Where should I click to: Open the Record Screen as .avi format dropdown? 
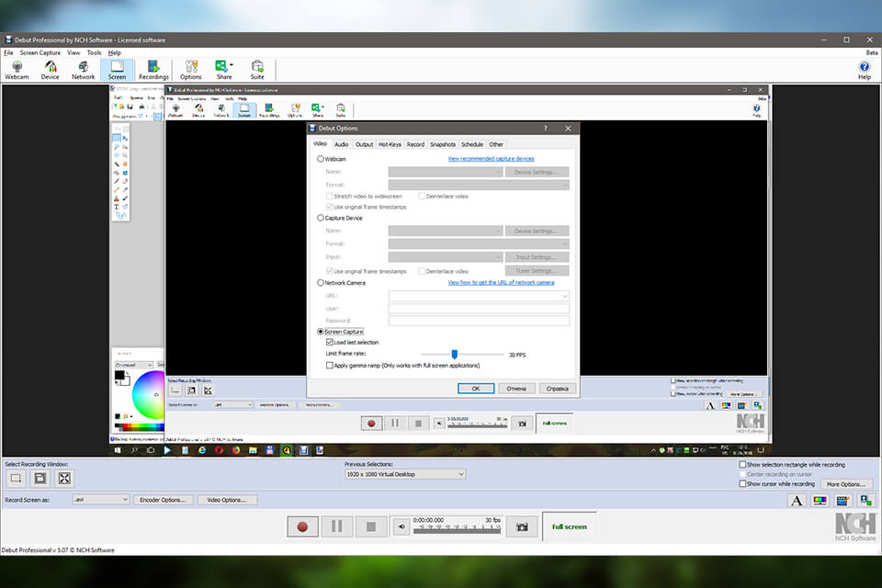(x=101, y=500)
